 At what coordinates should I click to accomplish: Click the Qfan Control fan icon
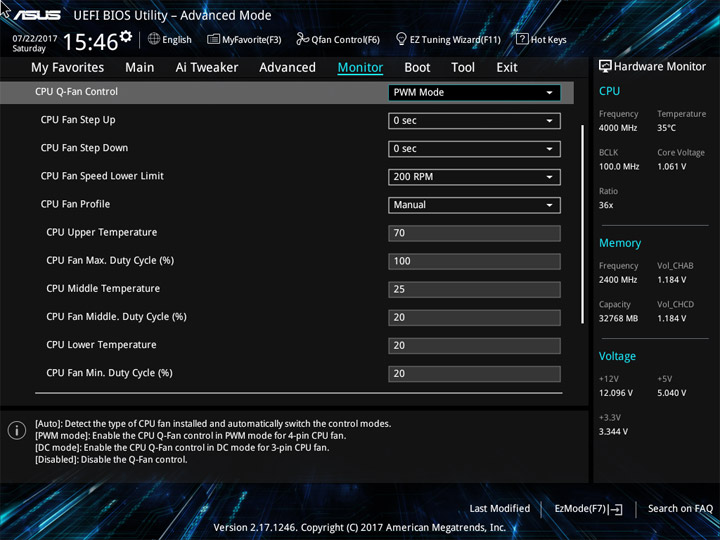[302, 39]
